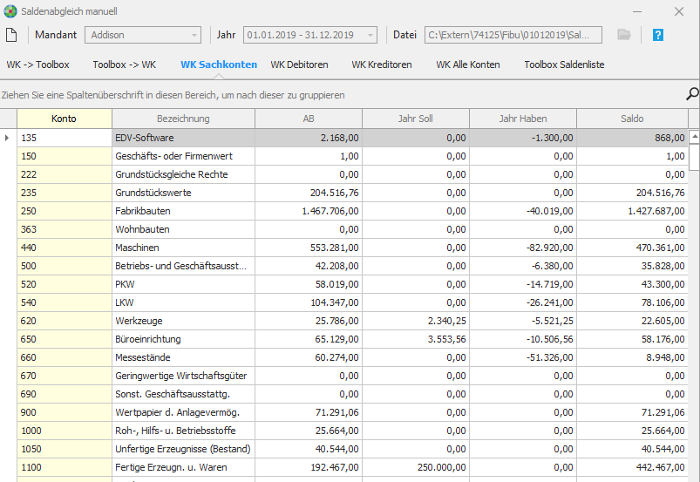Click the group-by area hint text
Viewport: 700px width, 482px height.
(173, 95)
